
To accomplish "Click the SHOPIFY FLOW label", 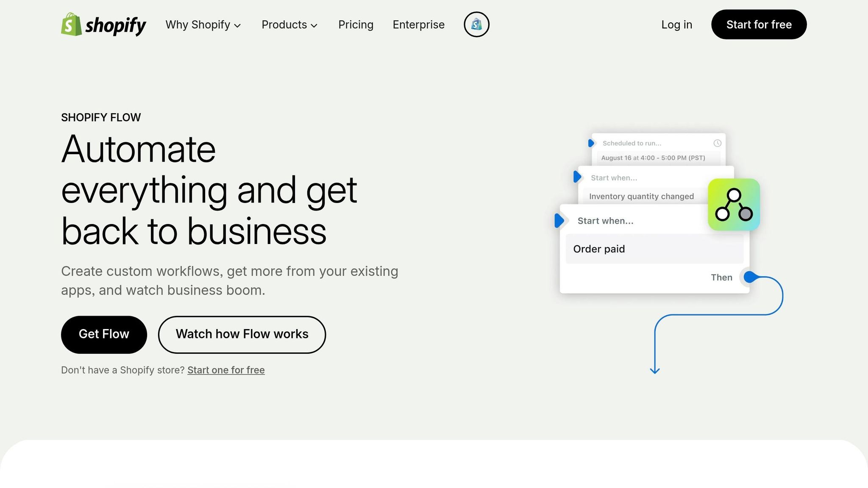I will click(101, 117).
